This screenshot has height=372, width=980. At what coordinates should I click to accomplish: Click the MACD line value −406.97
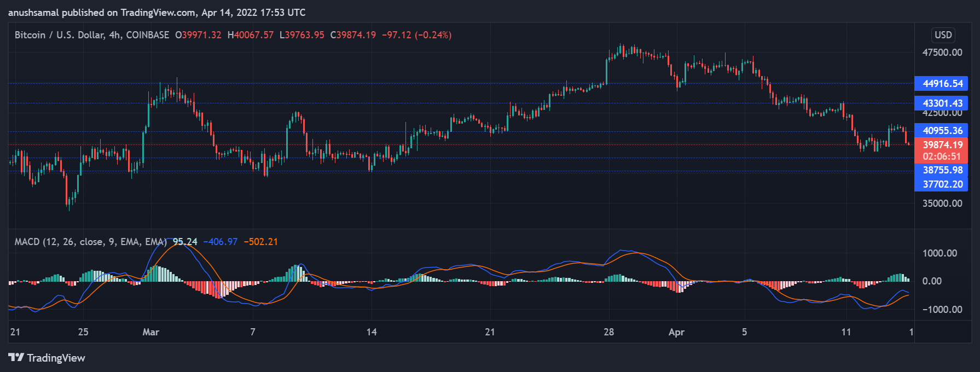(x=221, y=242)
